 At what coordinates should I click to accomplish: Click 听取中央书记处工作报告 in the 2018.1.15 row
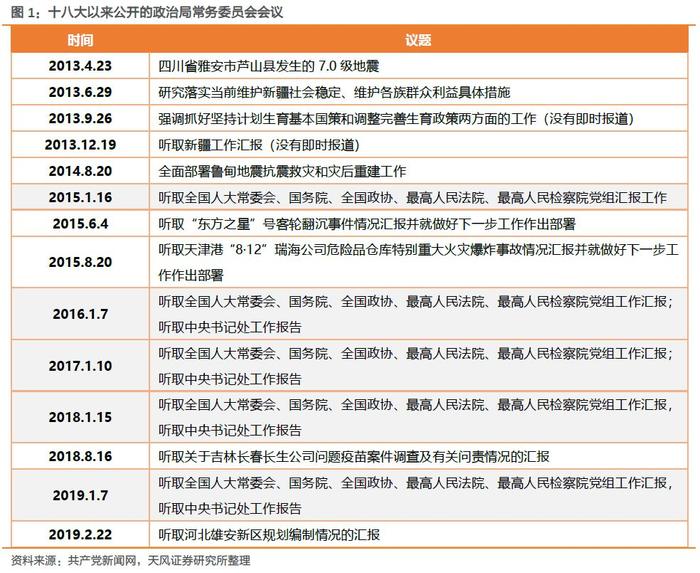coord(230,430)
